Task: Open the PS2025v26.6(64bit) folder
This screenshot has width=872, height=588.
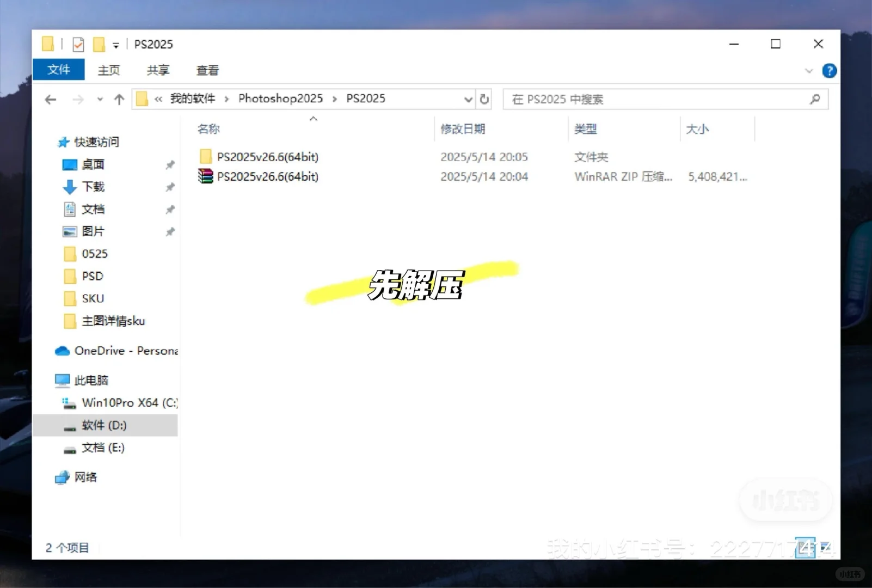Action: 268,157
